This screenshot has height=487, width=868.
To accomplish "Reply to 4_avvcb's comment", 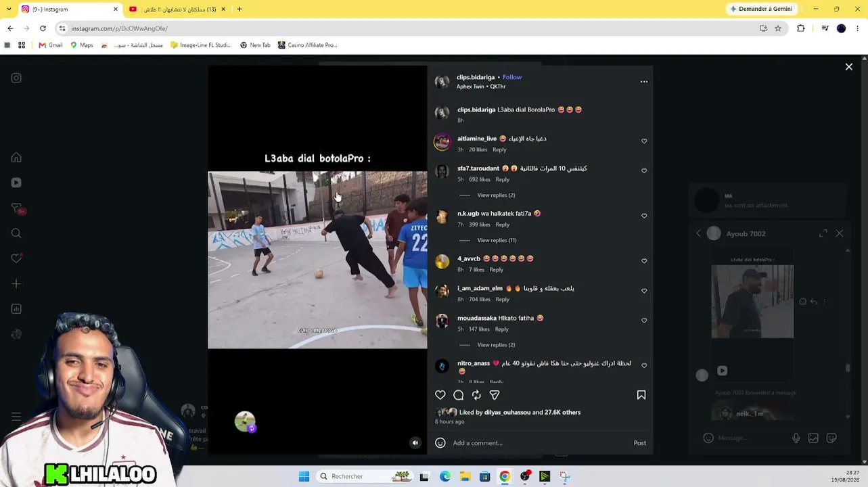I will (497, 270).
